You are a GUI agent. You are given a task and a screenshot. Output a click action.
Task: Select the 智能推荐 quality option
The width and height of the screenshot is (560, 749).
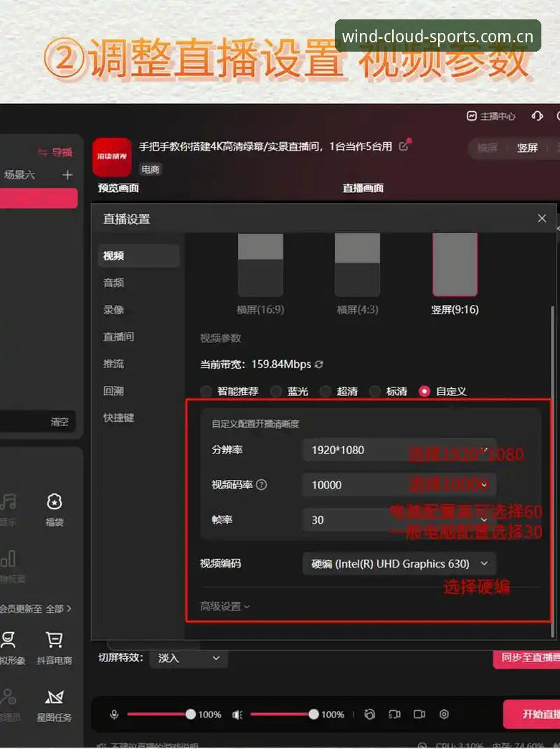[229, 391]
